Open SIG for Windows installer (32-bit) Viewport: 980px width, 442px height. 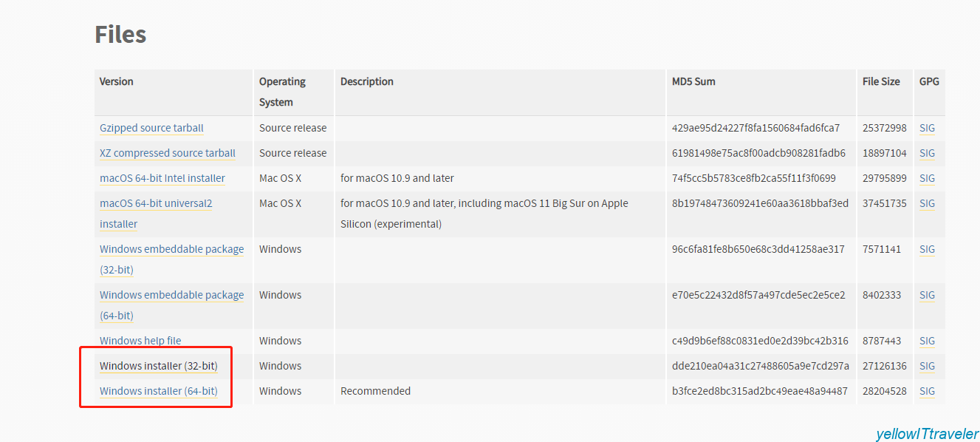tap(927, 366)
